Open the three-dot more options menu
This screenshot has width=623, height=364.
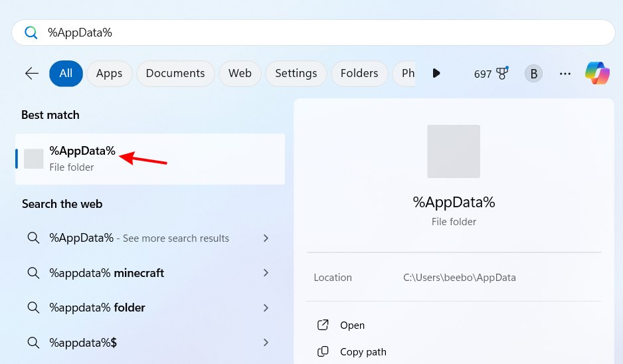click(565, 73)
